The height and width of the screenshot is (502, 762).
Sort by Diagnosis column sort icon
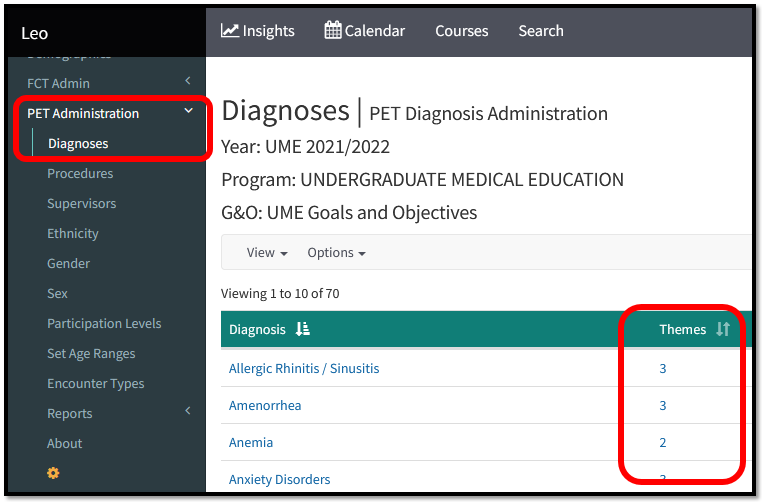[303, 329]
